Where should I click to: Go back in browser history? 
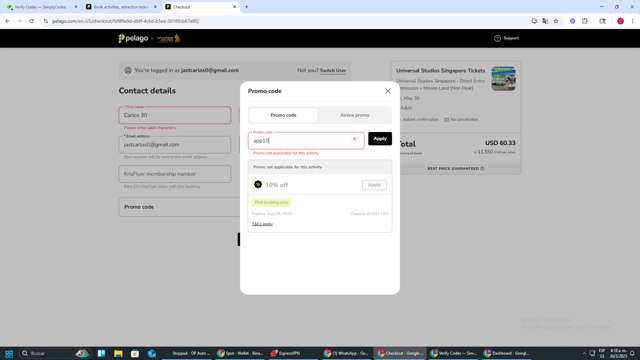point(7,21)
